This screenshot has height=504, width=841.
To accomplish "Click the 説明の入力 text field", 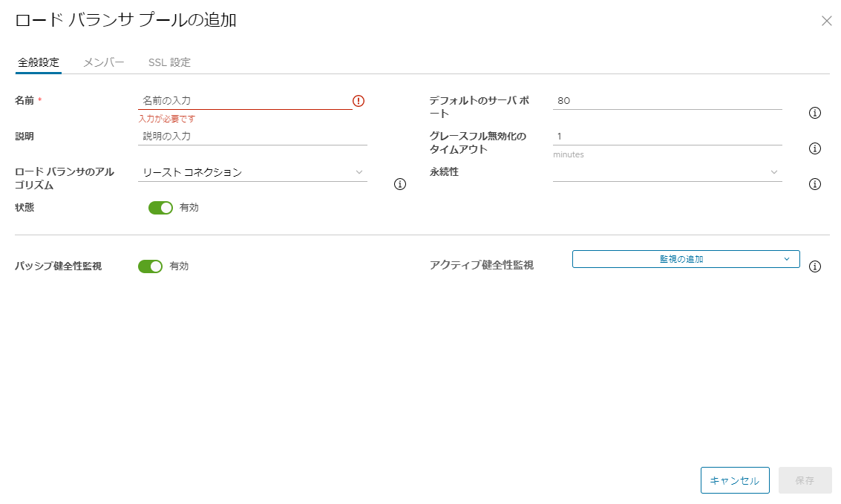I will click(x=252, y=137).
